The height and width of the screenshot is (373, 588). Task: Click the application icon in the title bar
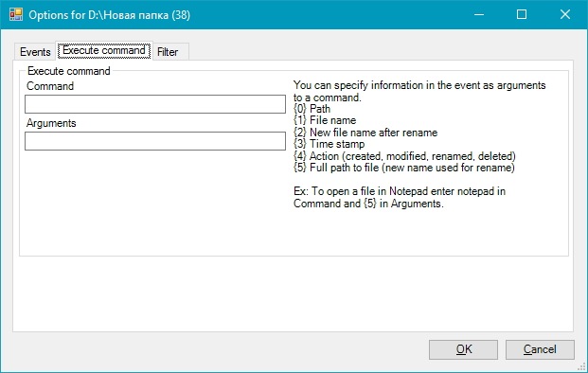(16, 14)
